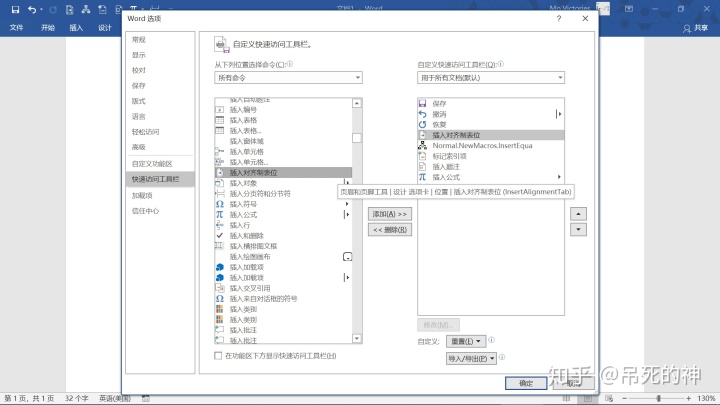The width and height of the screenshot is (720, 405).
Task: Click info icon next to 导入/导出 button
Action: click(x=502, y=357)
